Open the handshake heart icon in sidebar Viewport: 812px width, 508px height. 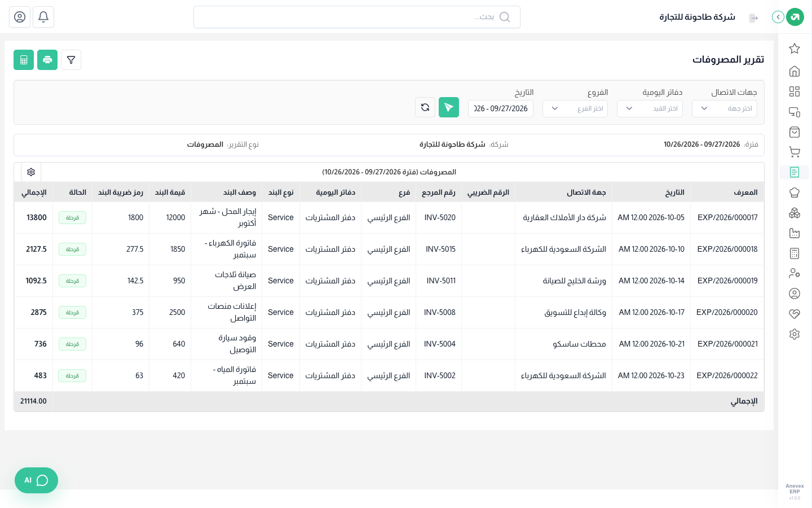[795, 314]
